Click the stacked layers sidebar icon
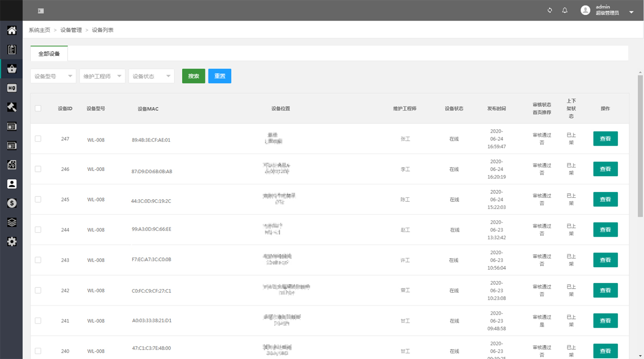The width and height of the screenshot is (644, 359). [12, 222]
